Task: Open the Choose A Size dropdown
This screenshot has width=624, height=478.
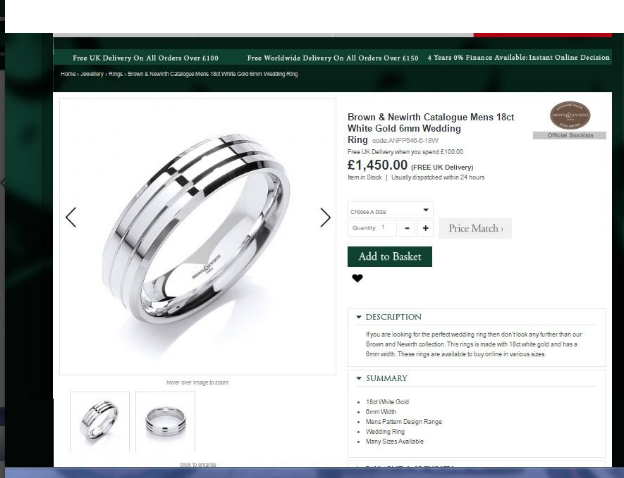Action: (390, 211)
